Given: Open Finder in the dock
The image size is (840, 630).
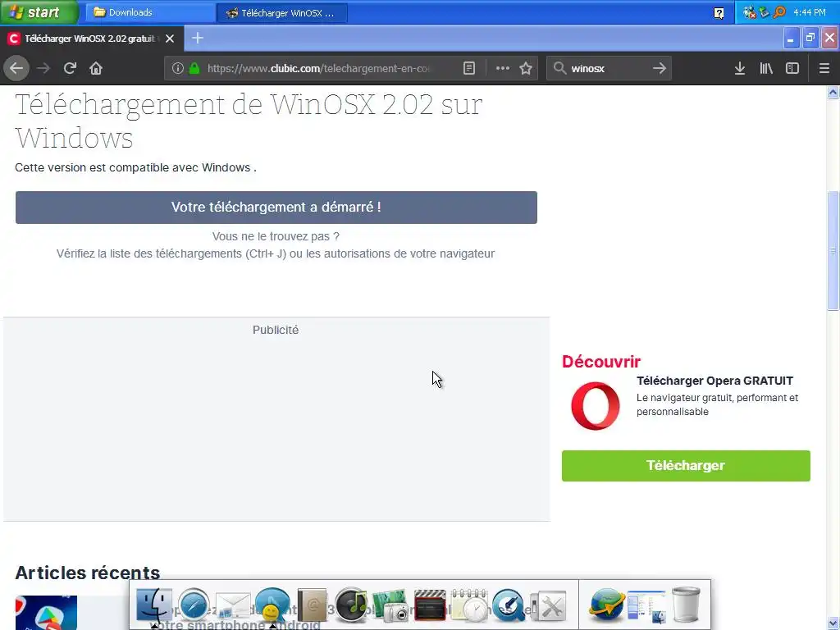Looking at the screenshot, I should [x=154, y=605].
